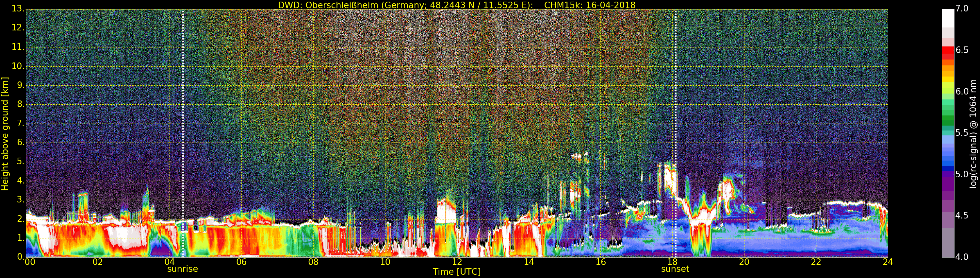Click the '5.5' colorbar scale value

962,132
